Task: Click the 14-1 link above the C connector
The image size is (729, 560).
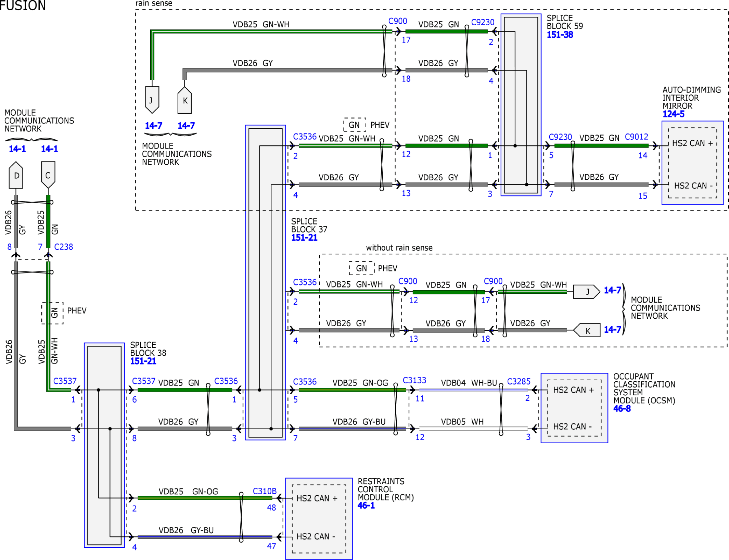Action: click(x=49, y=149)
